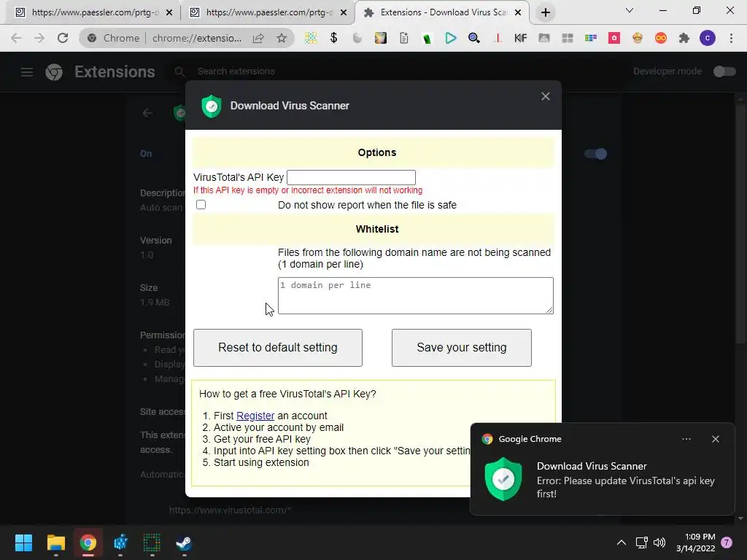The width and height of the screenshot is (747, 560).
Task: Click the browser Forward navigation arrow
Action: pos(39,38)
